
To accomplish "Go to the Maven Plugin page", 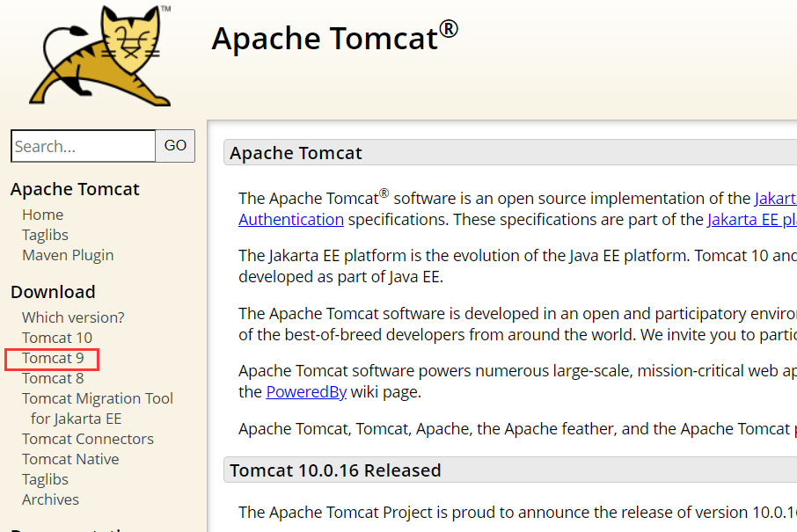I will [x=68, y=255].
